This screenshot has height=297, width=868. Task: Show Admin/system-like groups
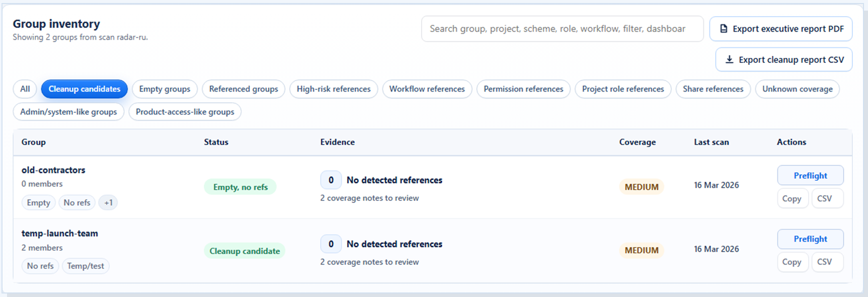coord(68,112)
